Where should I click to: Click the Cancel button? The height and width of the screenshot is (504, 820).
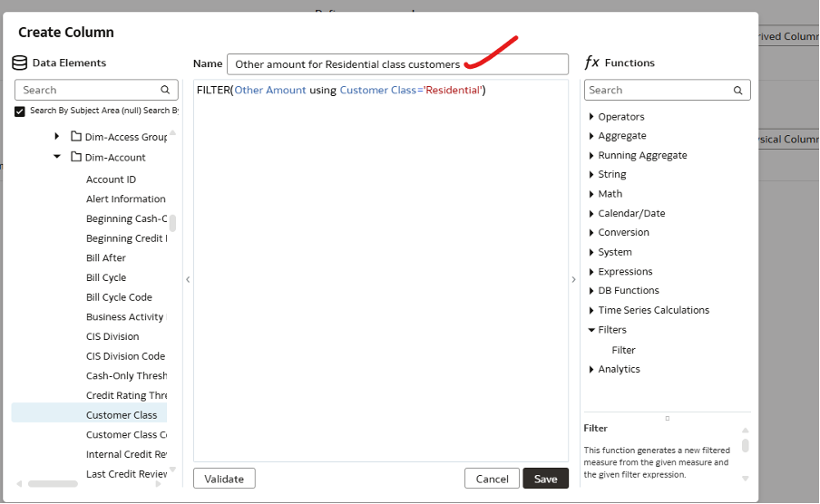[x=492, y=479]
